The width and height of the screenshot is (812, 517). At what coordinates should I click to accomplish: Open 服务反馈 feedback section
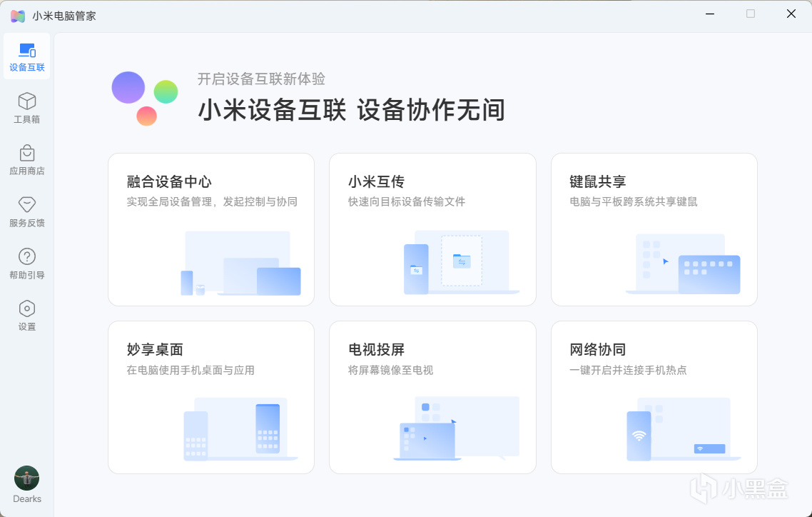coord(27,212)
